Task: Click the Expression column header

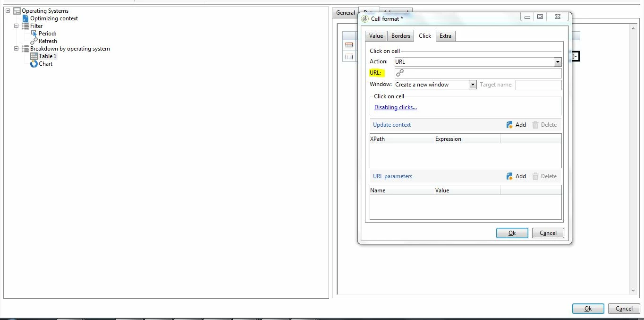Action: pyautogui.click(x=467, y=139)
